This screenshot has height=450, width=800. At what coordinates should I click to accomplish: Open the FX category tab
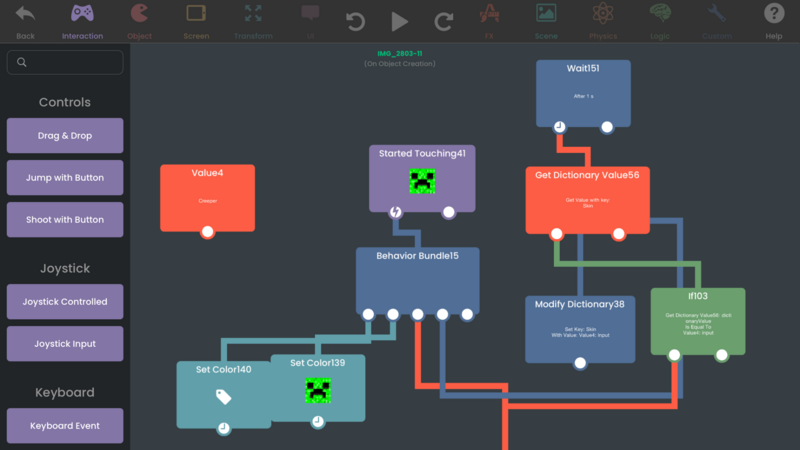pos(489,21)
